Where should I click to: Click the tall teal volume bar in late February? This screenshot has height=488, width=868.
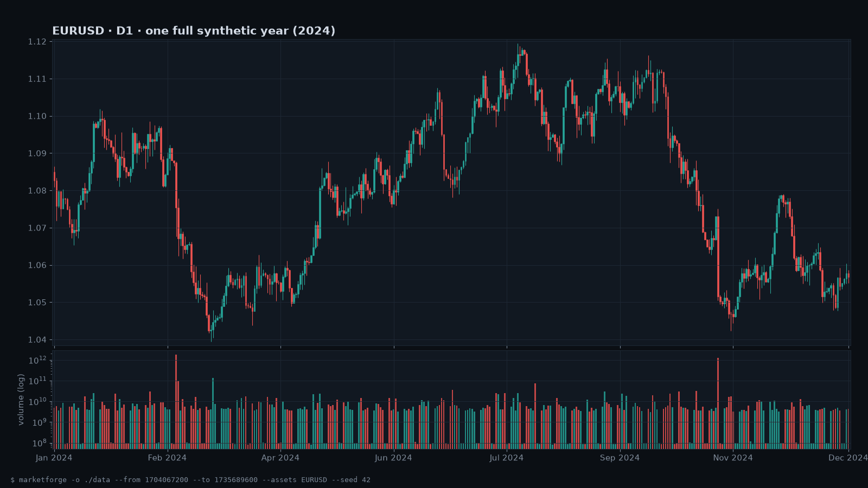pos(213,413)
